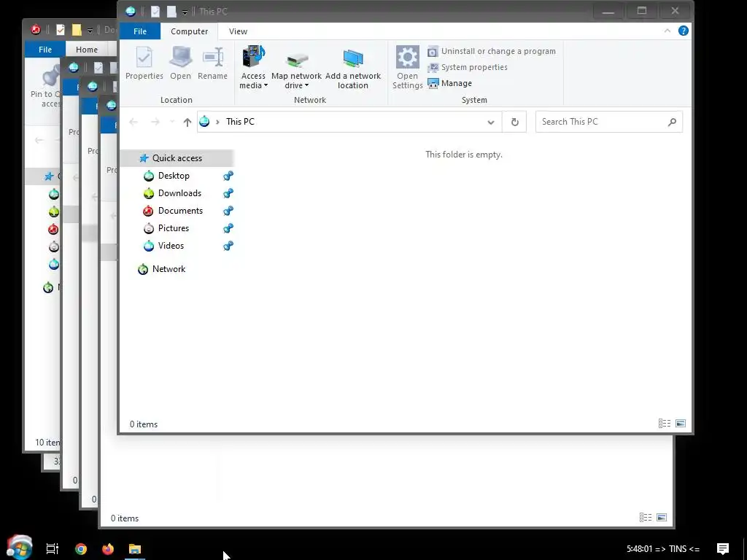Launch Google Chrome from taskbar

tap(81, 549)
